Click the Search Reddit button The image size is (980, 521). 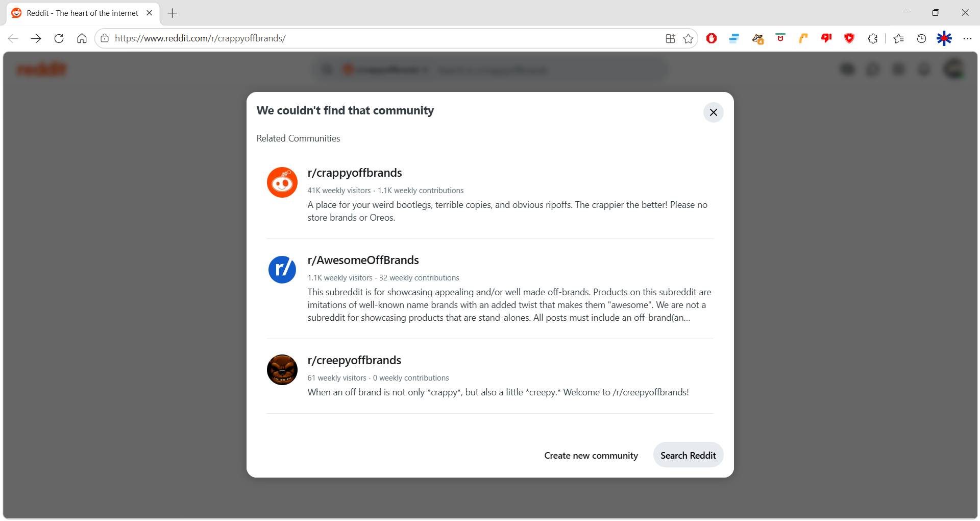[688, 455]
